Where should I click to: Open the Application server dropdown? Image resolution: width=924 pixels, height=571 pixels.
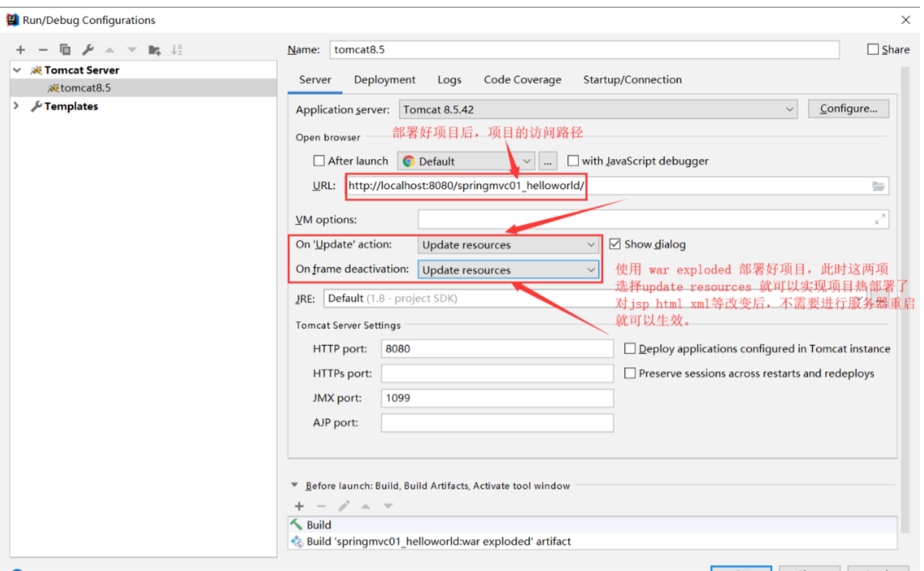[597, 109]
